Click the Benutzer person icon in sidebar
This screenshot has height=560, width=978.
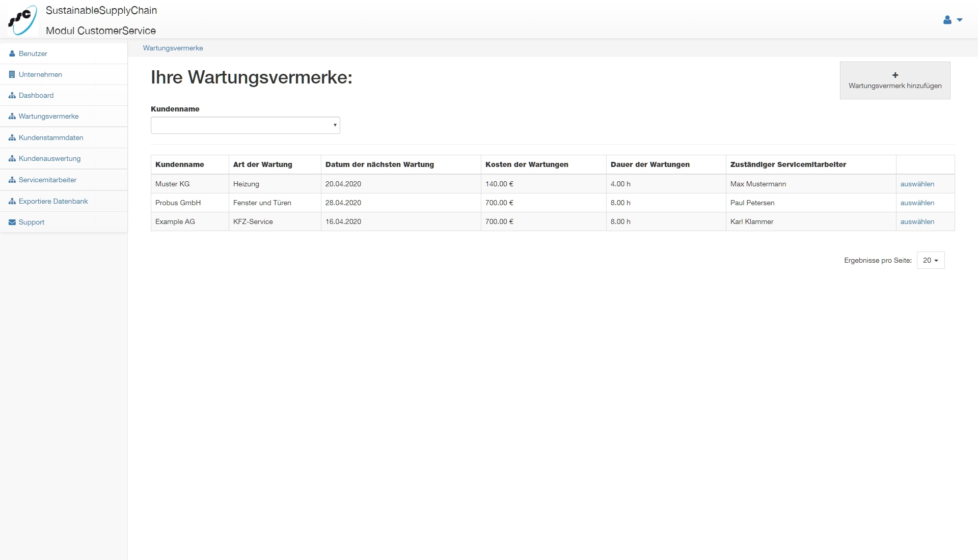12,53
